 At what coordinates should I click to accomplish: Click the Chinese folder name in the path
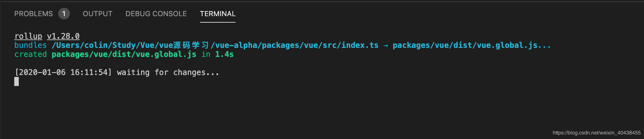click(x=191, y=45)
